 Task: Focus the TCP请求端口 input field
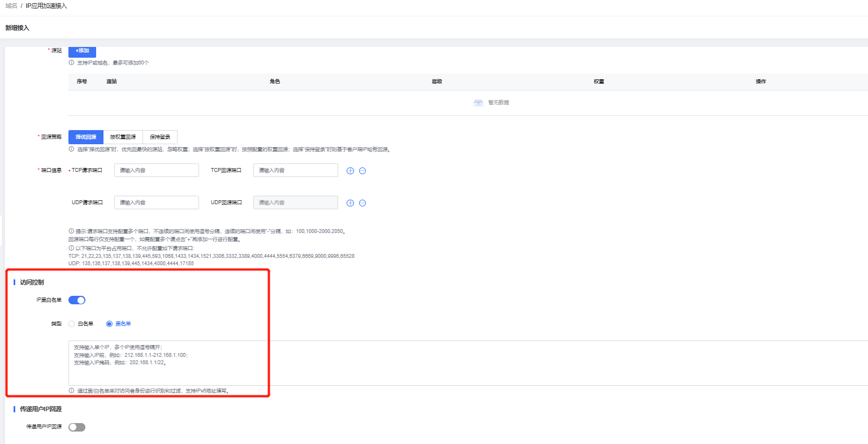157,170
